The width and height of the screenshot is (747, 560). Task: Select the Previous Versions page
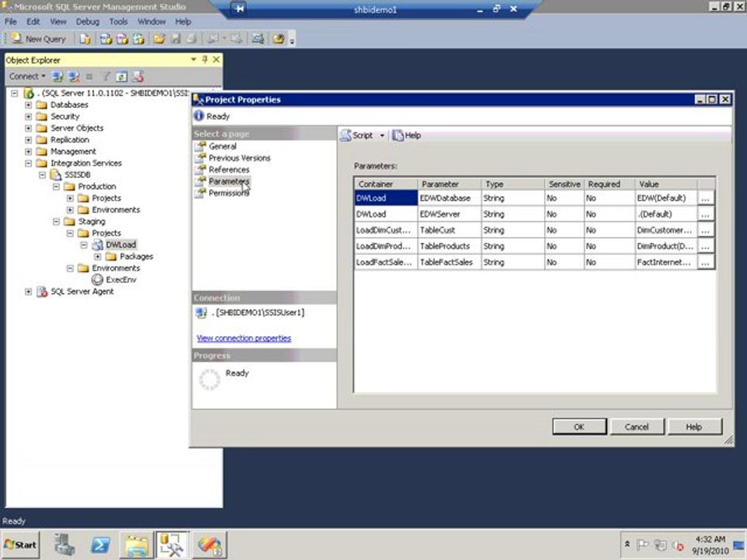pos(239,158)
